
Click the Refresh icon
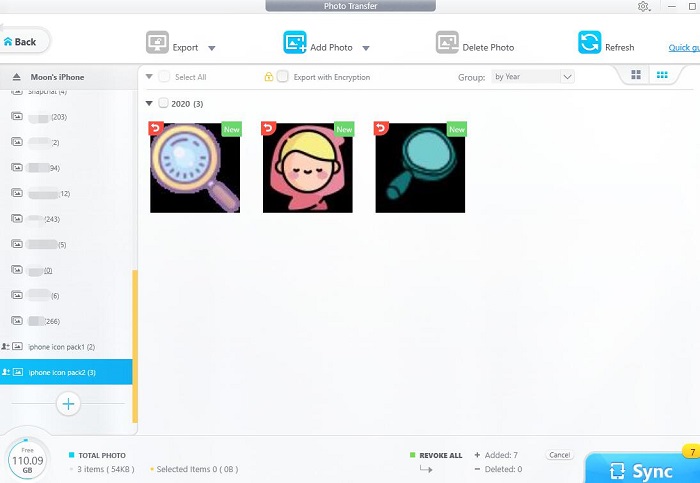click(589, 42)
